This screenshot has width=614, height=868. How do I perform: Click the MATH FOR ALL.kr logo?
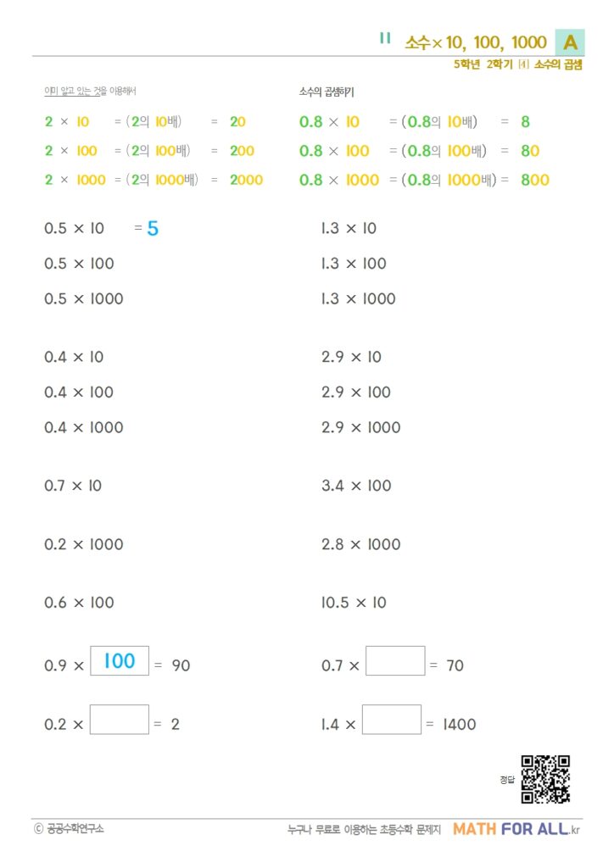tap(516, 829)
